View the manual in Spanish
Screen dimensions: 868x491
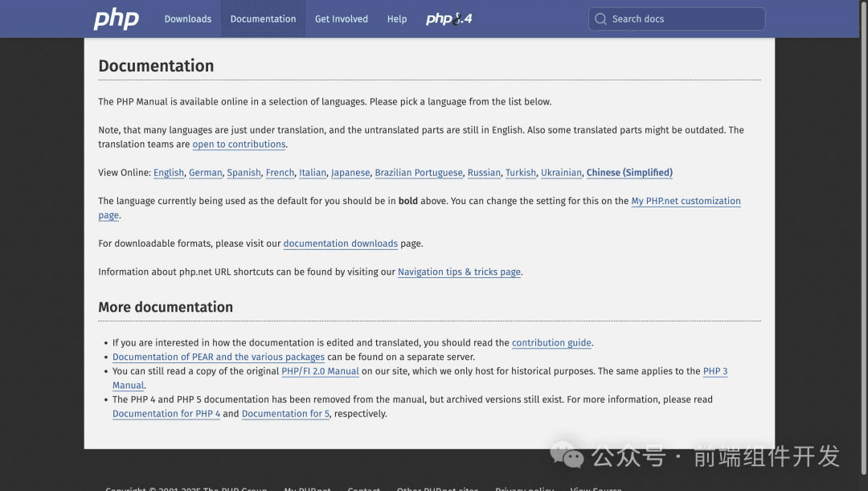[x=244, y=173]
